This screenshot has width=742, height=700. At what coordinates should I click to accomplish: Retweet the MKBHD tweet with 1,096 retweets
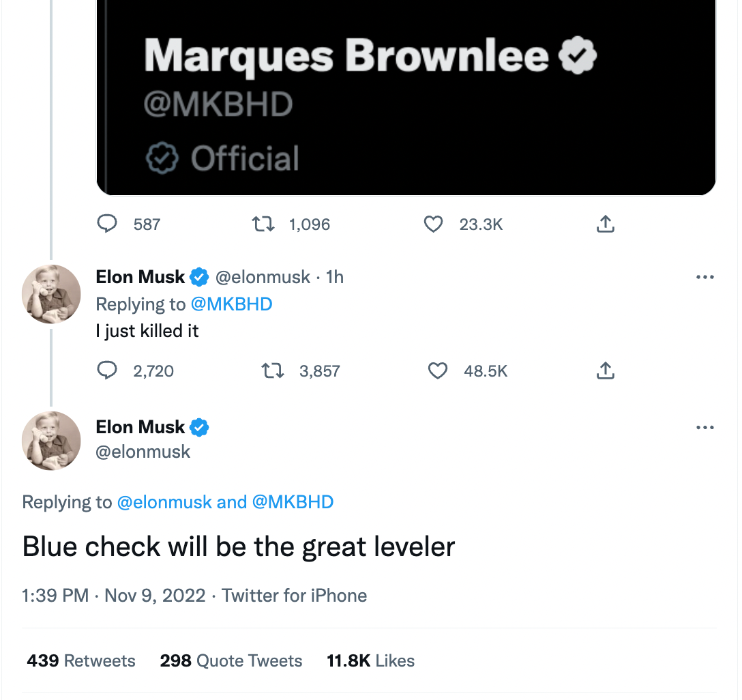click(x=263, y=223)
